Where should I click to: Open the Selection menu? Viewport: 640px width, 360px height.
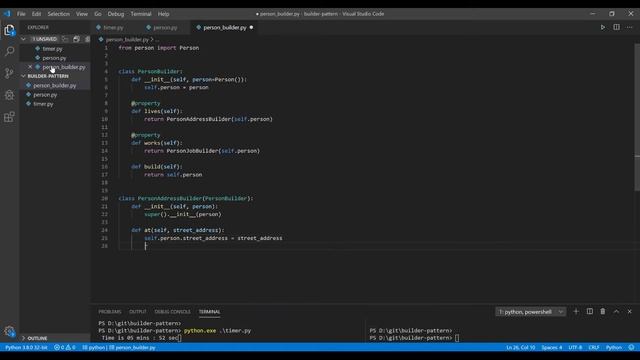coord(58,13)
